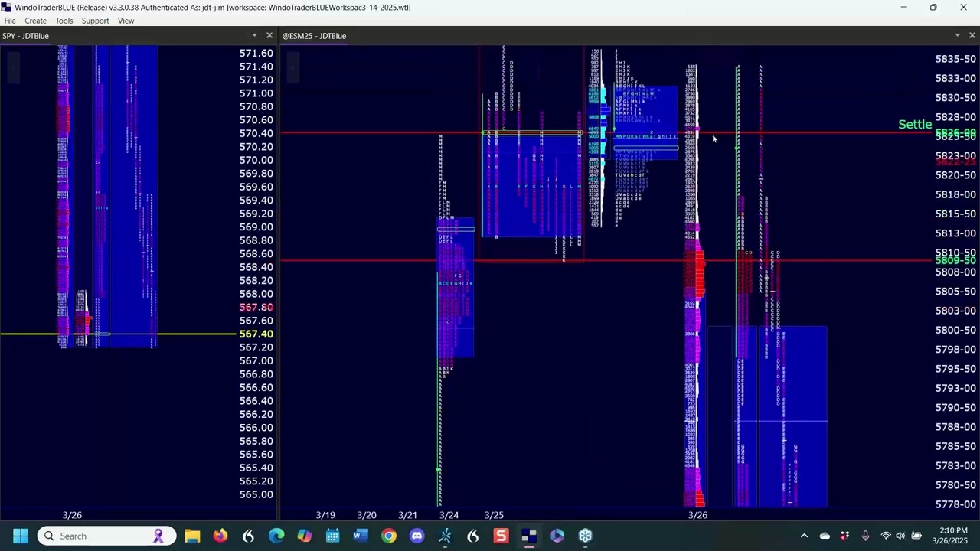Open the battery status tray icon

916,536
